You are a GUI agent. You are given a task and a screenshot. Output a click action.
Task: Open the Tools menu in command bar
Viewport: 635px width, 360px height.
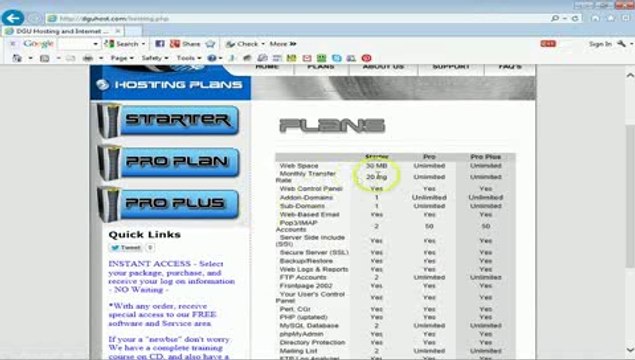[189, 58]
